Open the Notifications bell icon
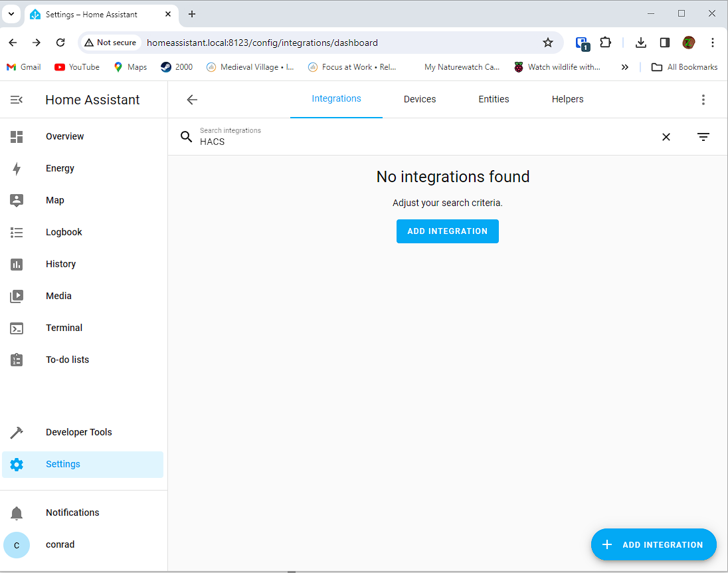The width and height of the screenshot is (728, 573). 17,513
